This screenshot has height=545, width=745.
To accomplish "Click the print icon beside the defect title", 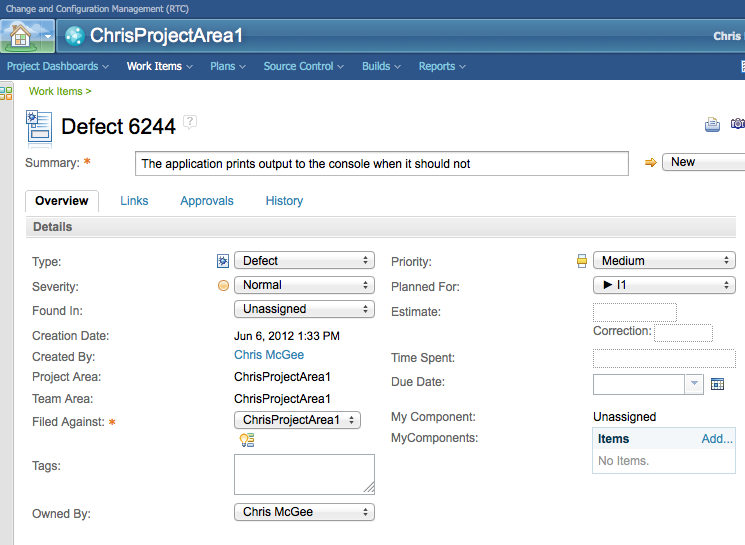I will coord(712,125).
